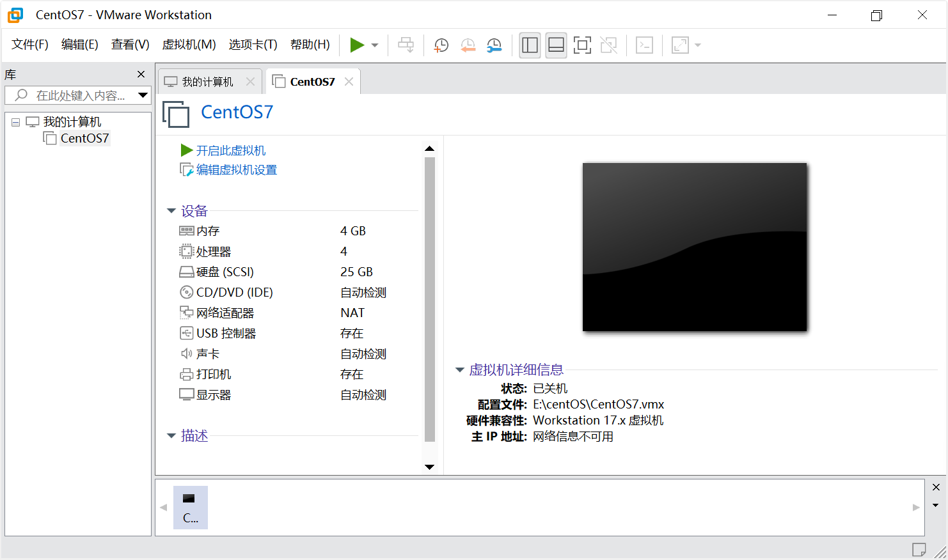Click the Unity mode toolbar icon

(x=609, y=45)
